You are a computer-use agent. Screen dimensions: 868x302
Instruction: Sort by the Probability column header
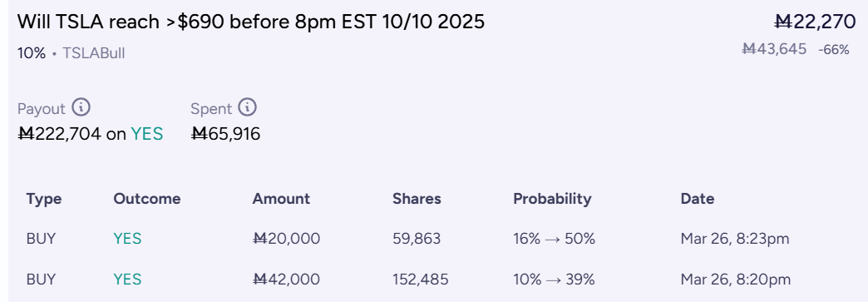[552, 198]
